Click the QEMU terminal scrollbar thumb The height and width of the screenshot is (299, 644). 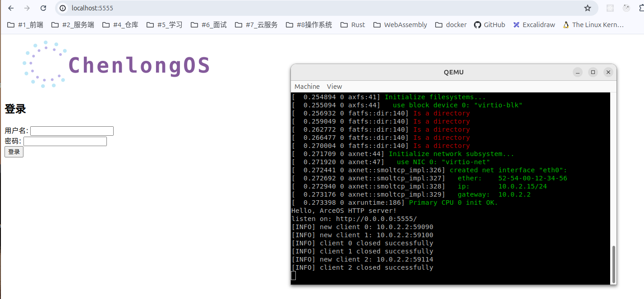pos(613,264)
